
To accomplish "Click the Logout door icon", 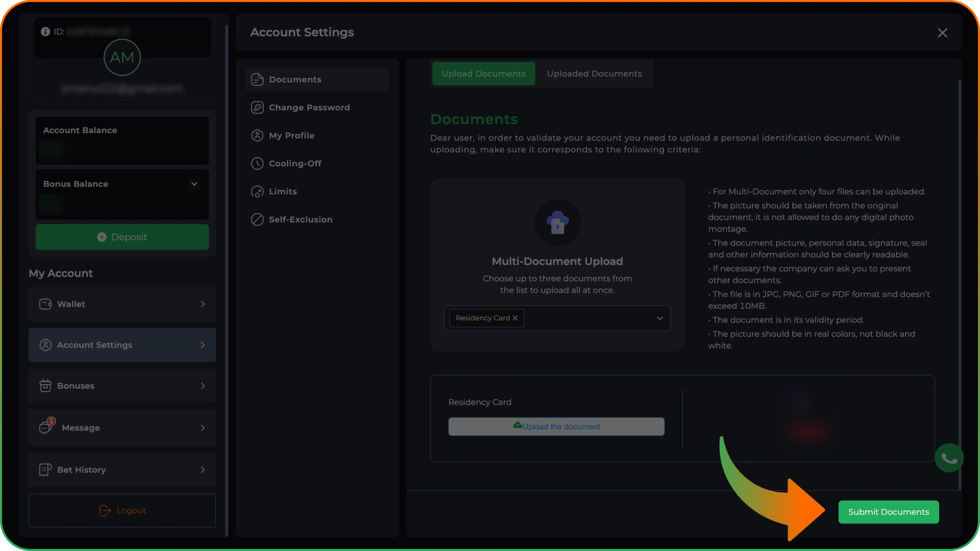I will point(105,511).
